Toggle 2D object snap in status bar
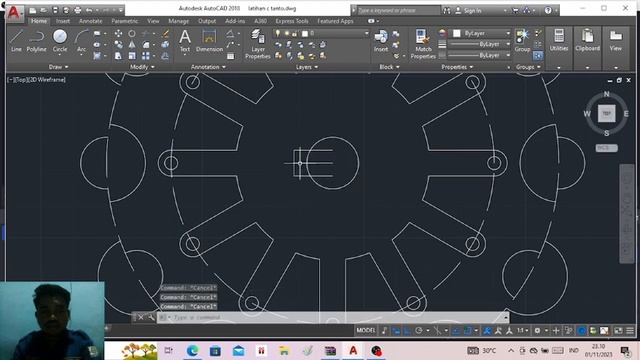 (467, 331)
